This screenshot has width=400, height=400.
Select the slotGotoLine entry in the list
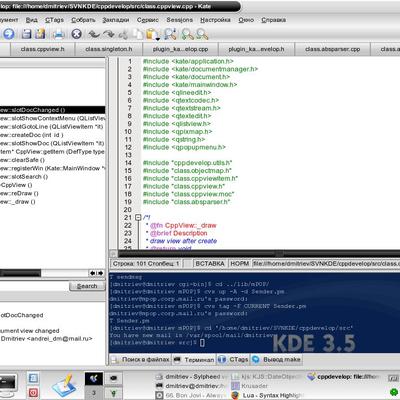52,127
